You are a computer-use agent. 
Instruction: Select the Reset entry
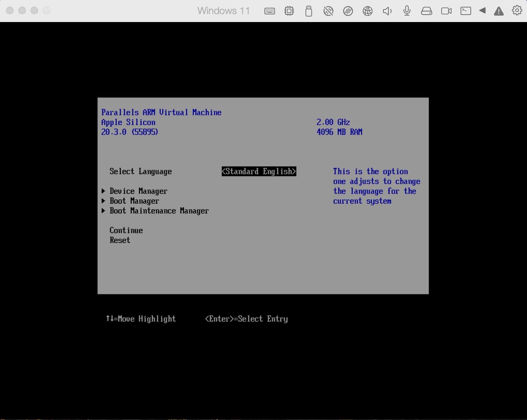click(x=120, y=240)
